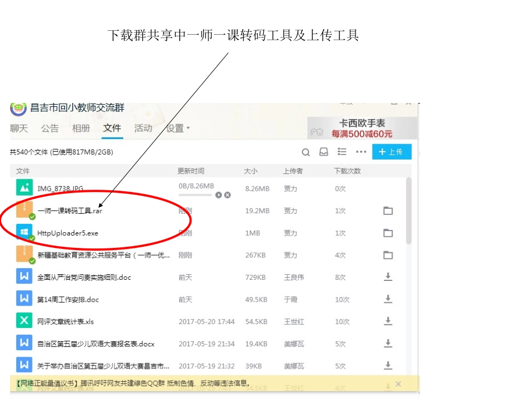Screen dimensions: 532x399
Task: Click the IMG_8738.JPG download progress bar
Action: click(x=195, y=195)
